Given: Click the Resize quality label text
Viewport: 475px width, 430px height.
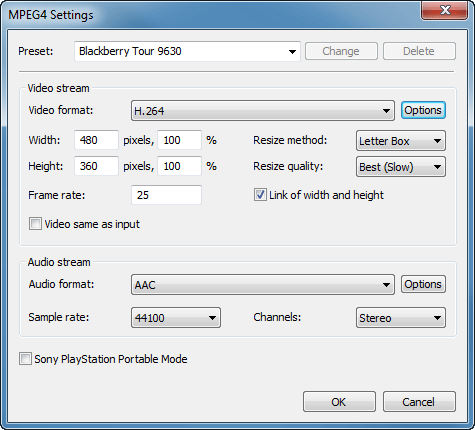Looking at the screenshot, I should (288, 166).
